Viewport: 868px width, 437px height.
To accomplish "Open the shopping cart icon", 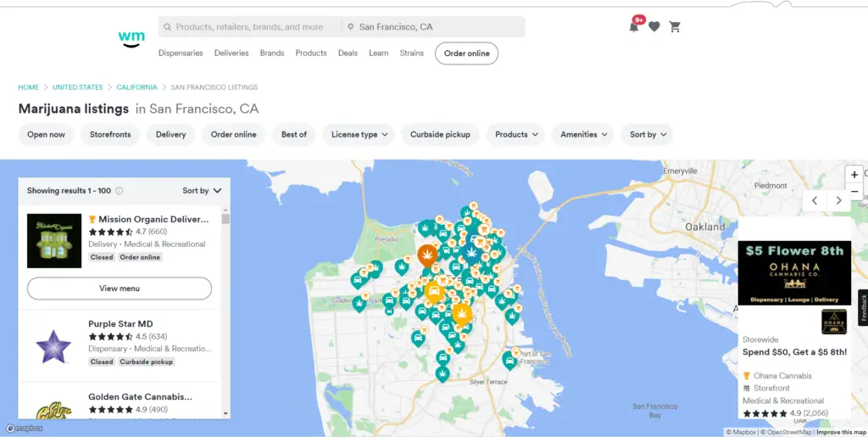I will tap(674, 26).
